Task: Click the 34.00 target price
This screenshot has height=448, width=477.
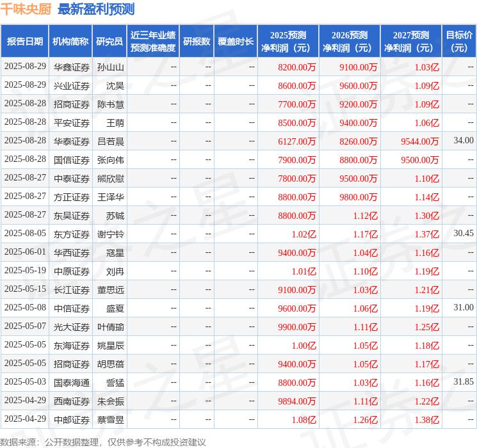Action: coord(464,140)
